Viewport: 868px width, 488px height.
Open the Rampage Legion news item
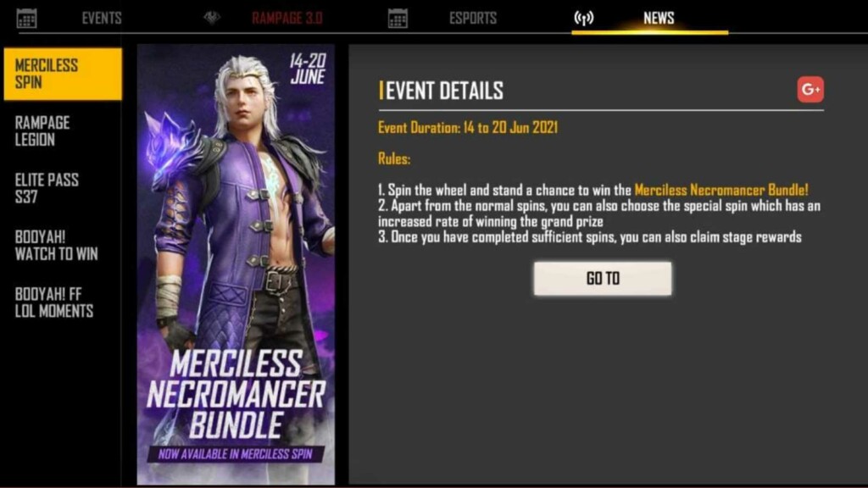[x=42, y=131]
